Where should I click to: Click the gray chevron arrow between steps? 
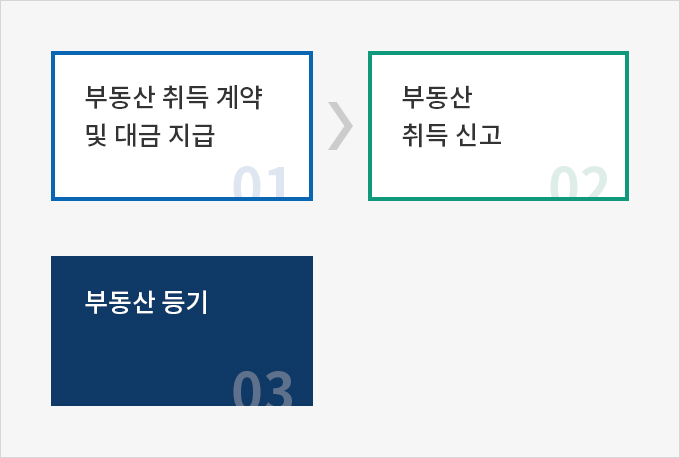point(341,126)
